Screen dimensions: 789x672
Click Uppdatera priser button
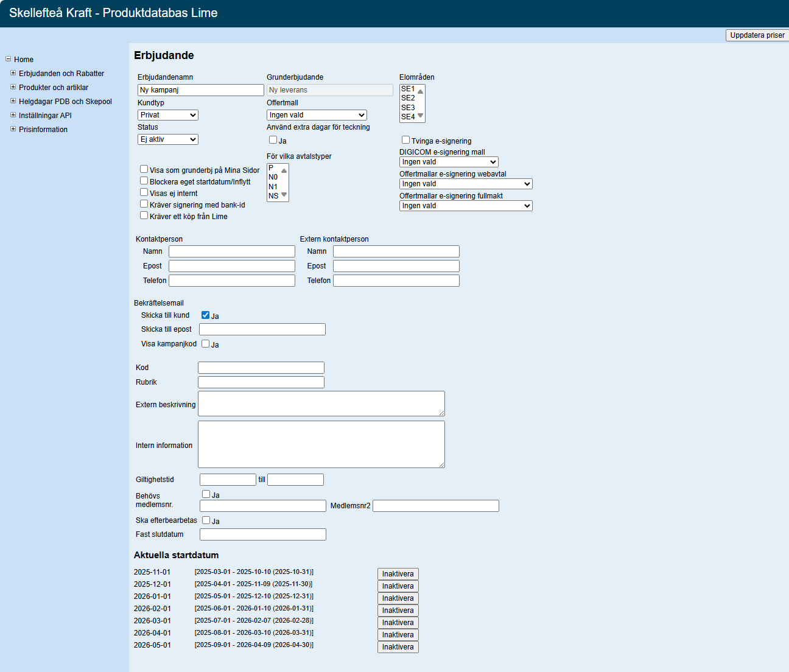(x=757, y=35)
